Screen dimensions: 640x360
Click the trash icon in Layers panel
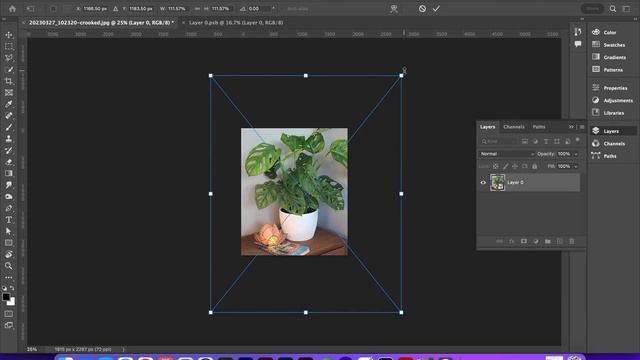click(571, 241)
